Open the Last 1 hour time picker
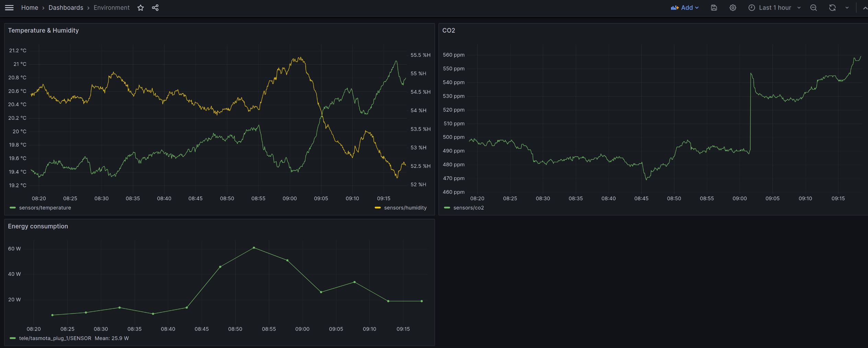868x348 pixels. [x=774, y=8]
